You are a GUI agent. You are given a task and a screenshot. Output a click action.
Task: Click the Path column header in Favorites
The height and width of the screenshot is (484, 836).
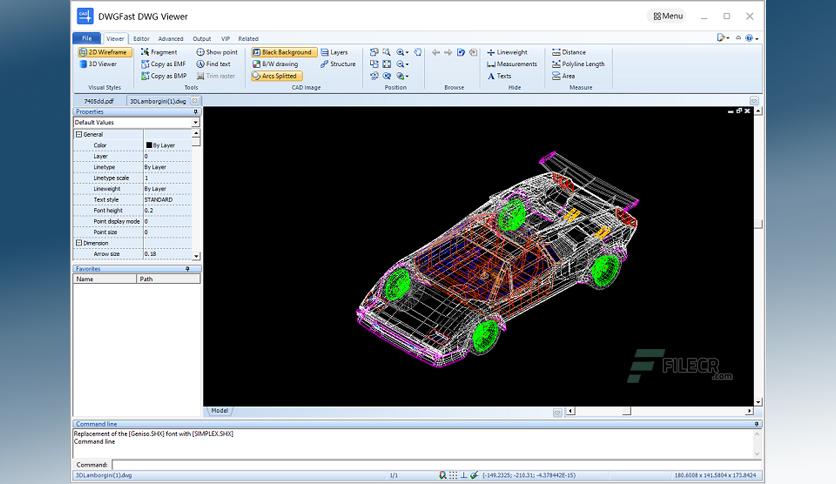coord(169,279)
